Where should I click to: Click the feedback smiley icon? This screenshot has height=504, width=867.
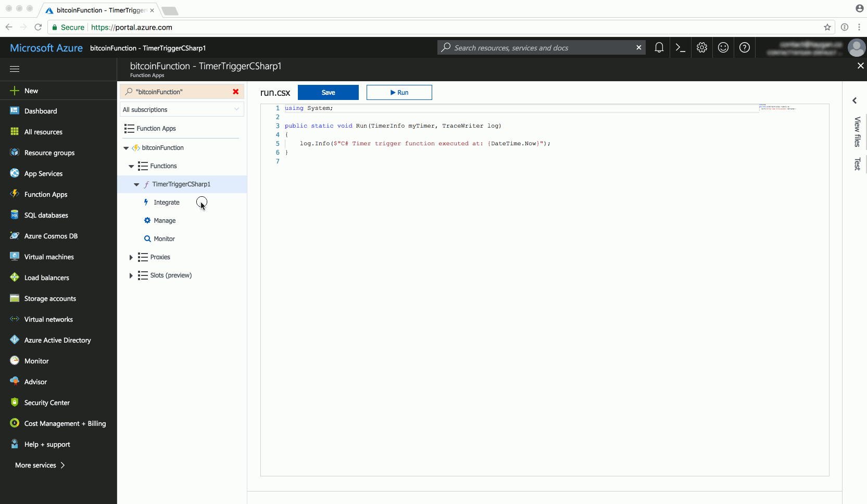pyautogui.click(x=723, y=47)
